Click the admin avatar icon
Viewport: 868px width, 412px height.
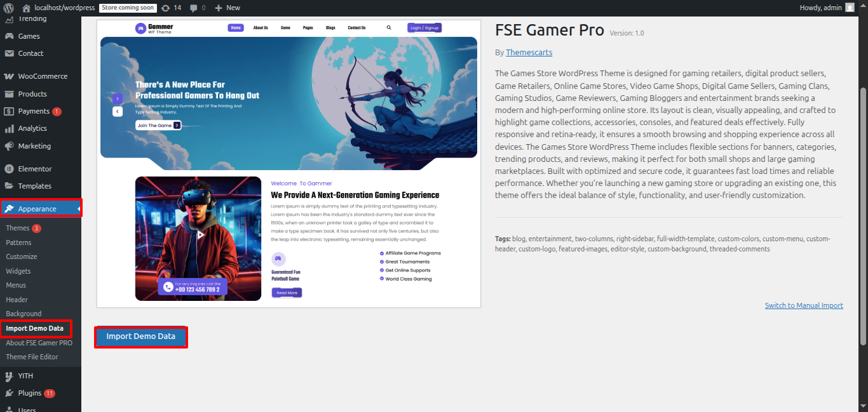pyautogui.click(x=850, y=8)
